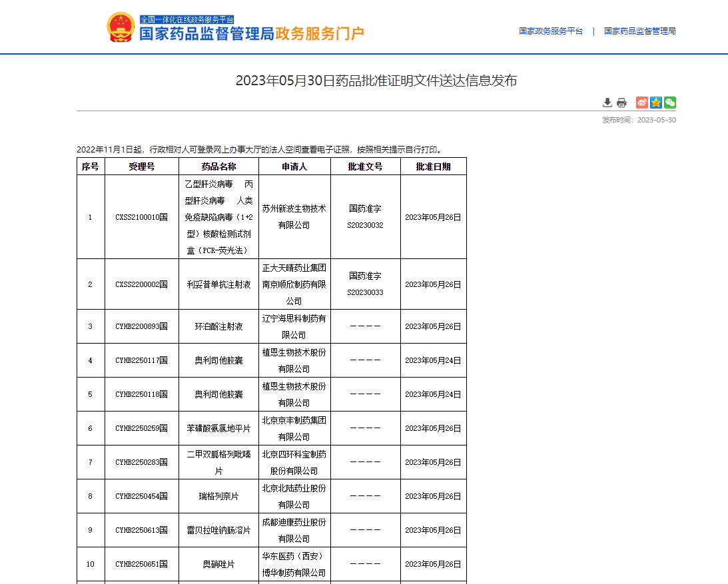Share the page to QZone
This screenshot has width=728, height=584.
(x=655, y=103)
